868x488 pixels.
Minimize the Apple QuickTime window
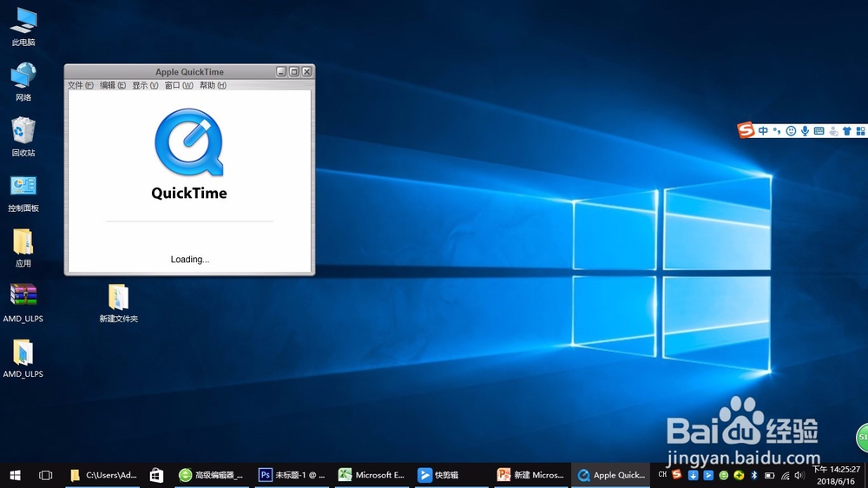[281, 72]
